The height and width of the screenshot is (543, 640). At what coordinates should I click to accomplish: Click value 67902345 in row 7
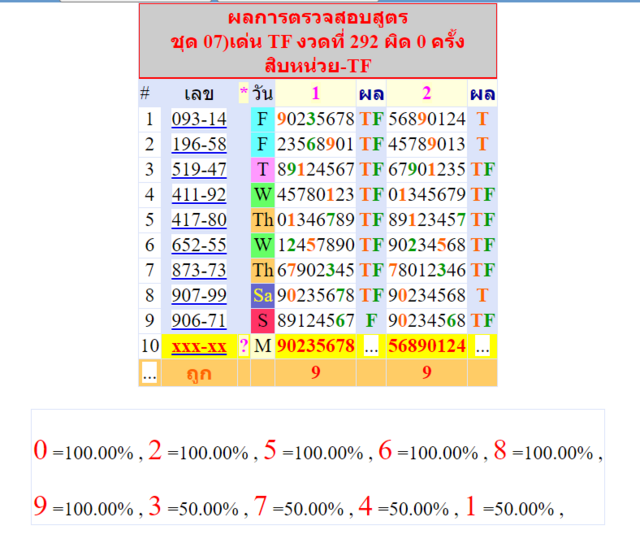click(x=316, y=270)
